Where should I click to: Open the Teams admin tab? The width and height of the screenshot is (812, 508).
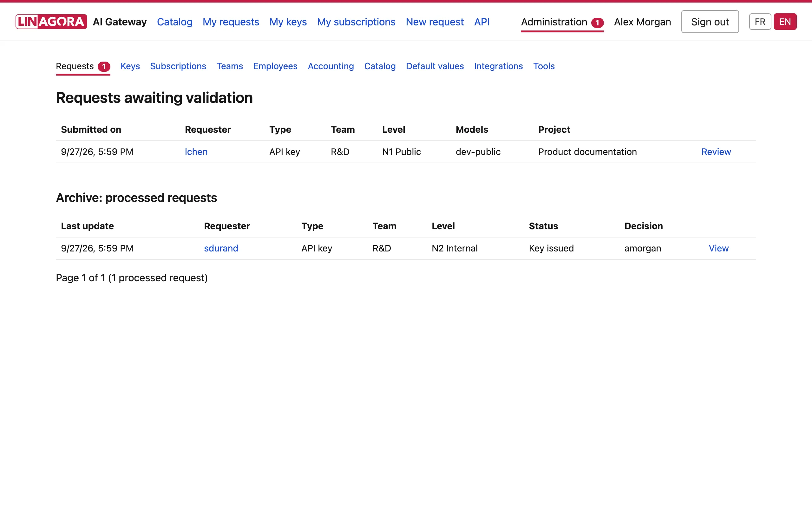230,66
